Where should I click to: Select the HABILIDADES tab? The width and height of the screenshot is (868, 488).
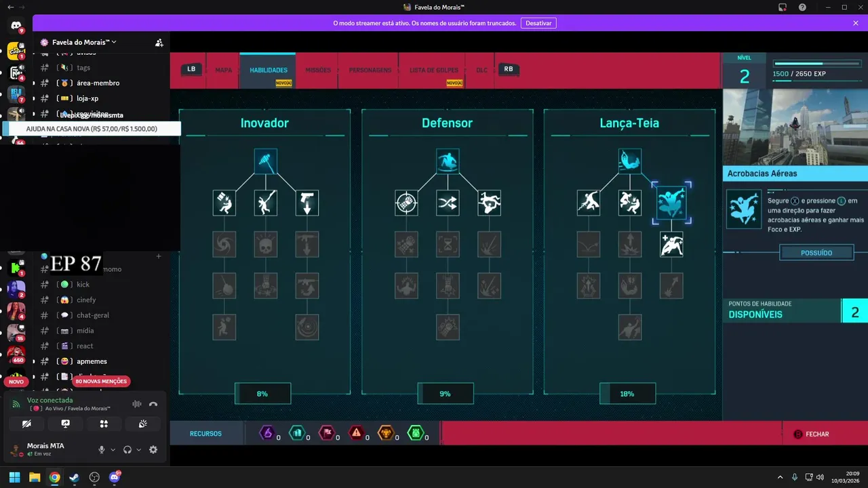(269, 70)
